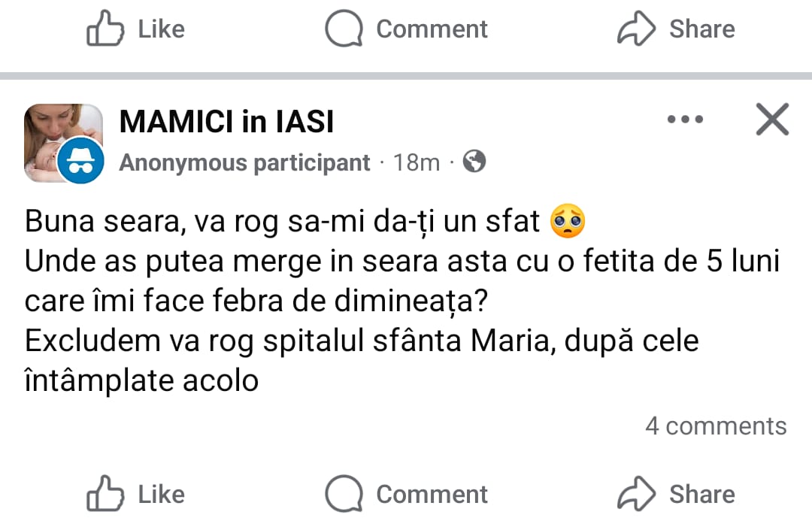Tap the group profile picture thumbnail
Screen dimensions: 812x518
tap(53, 135)
